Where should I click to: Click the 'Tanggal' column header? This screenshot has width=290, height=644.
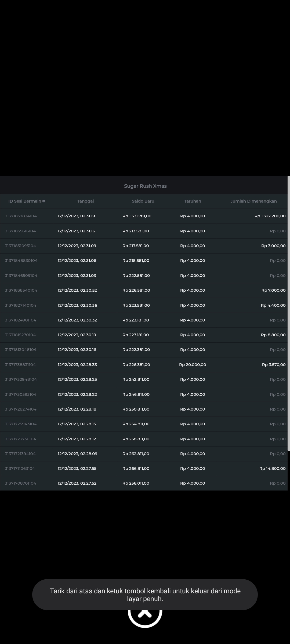point(85,201)
